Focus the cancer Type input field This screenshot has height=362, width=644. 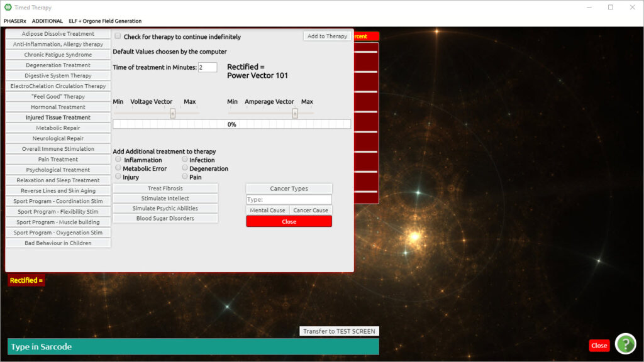tap(289, 199)
